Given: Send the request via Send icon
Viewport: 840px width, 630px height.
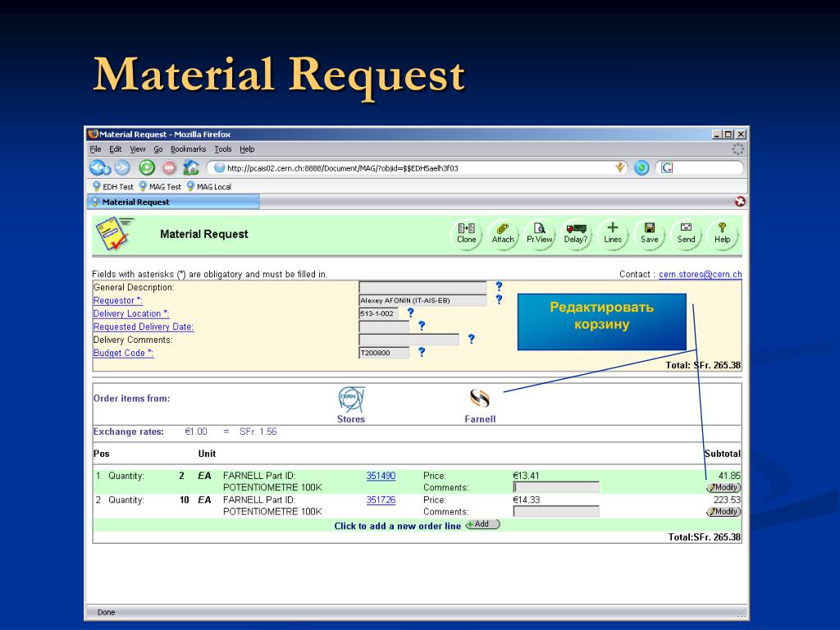Looking at the screenshot, I should click(x=686, y=234).
